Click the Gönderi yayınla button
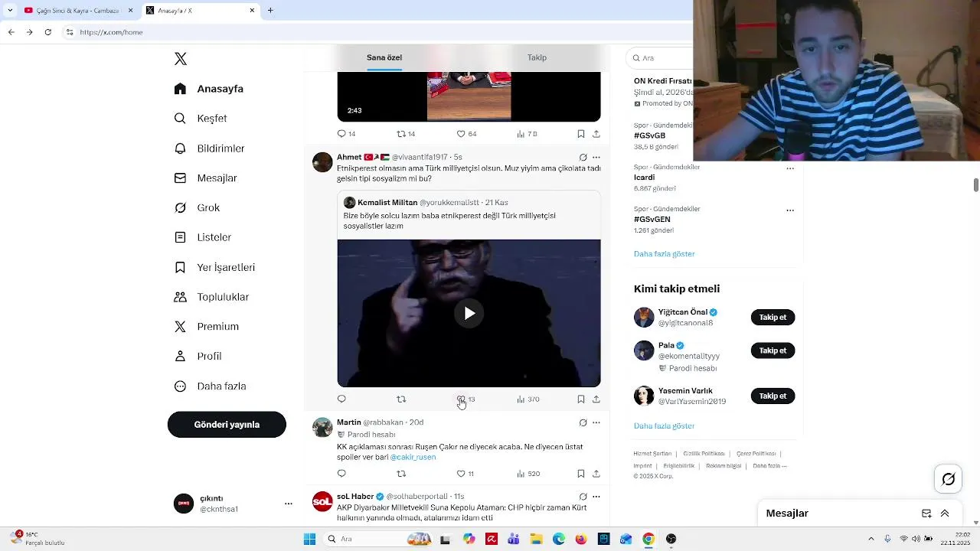 pyautogui.click(x=227, y=425)
